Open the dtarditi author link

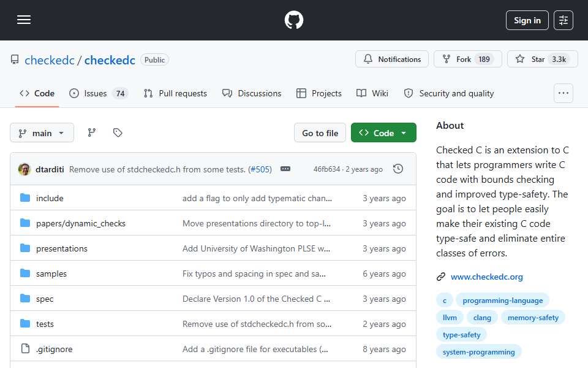point(50,169)
